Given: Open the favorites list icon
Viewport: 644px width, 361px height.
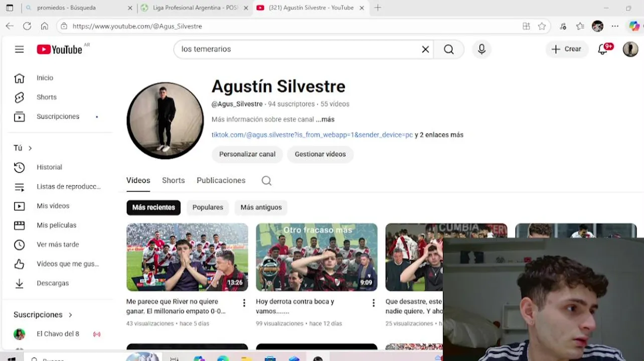Looking at the screenshot, I should (x=580, y=26).
